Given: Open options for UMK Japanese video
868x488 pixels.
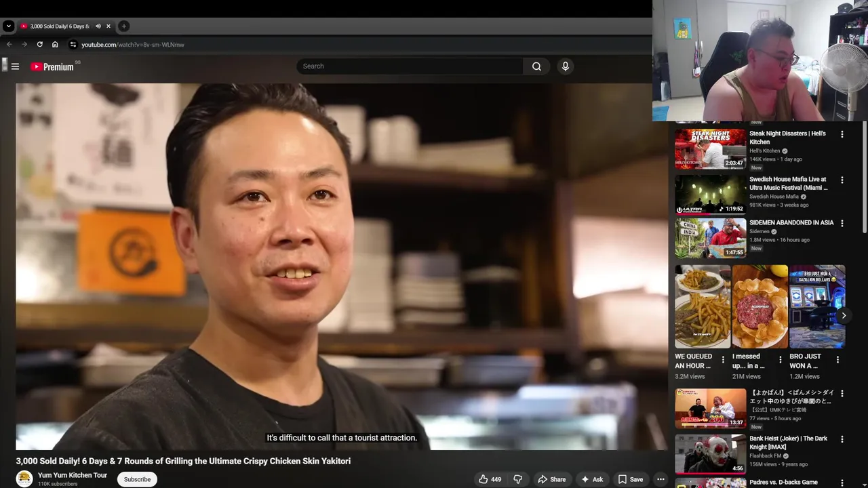Looking at the screenshot, I should [x=842, y=393].
